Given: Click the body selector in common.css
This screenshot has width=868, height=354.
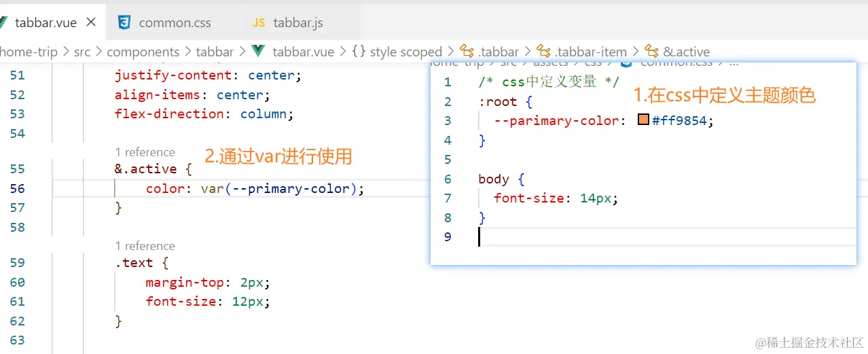Looking at the screenshot, I should [493, 179].
